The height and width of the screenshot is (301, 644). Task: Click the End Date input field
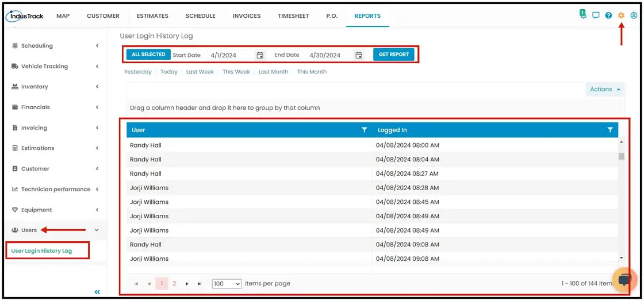tap(330, 55)
